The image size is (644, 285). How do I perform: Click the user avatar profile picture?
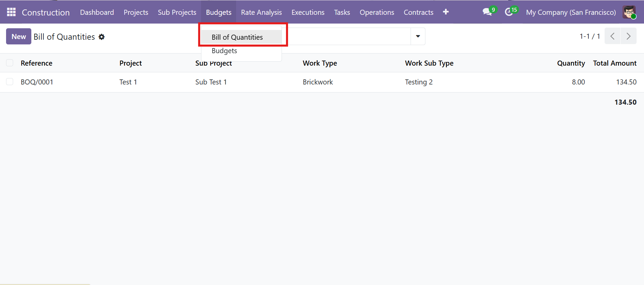[x=629, y=12]
